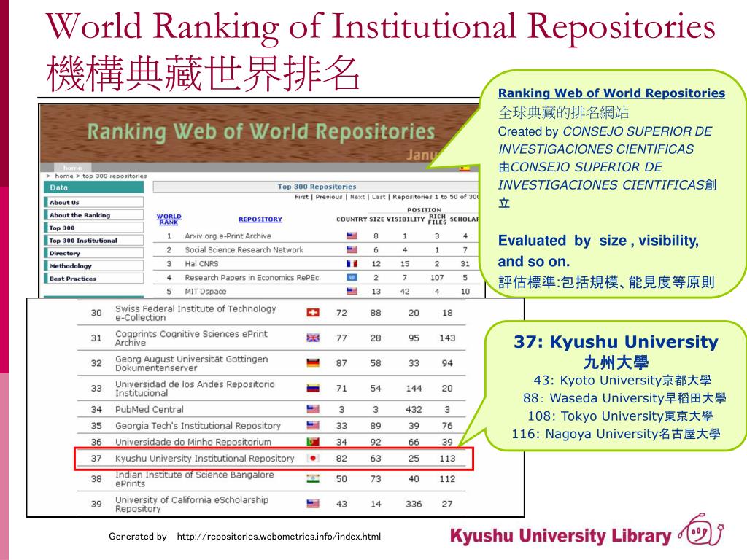Click the repositories.webometrics.info URL text

point(279,537)
